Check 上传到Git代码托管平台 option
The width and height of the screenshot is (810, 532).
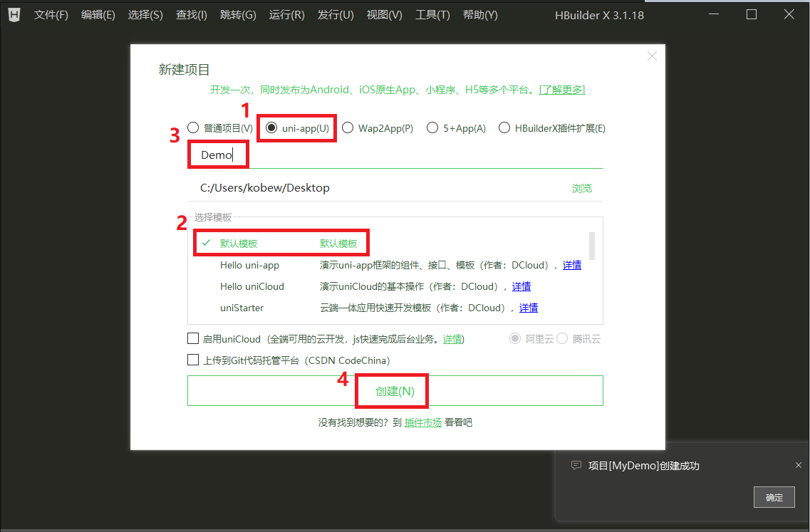coord(193,360)
